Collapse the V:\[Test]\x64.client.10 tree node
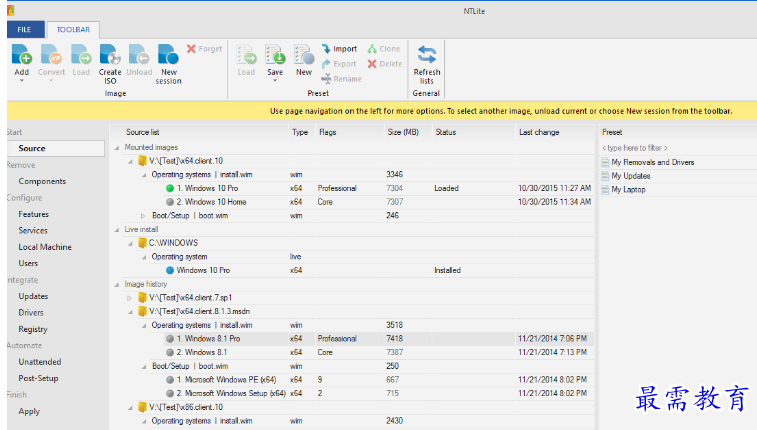 point(129,160)
